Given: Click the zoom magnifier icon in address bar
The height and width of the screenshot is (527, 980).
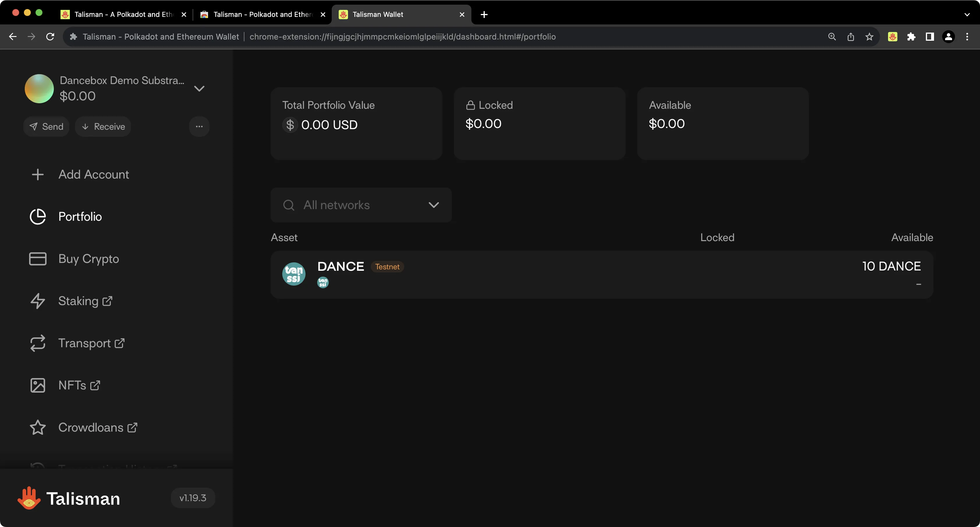Looking at the screenshot, I should click(832, 37).
